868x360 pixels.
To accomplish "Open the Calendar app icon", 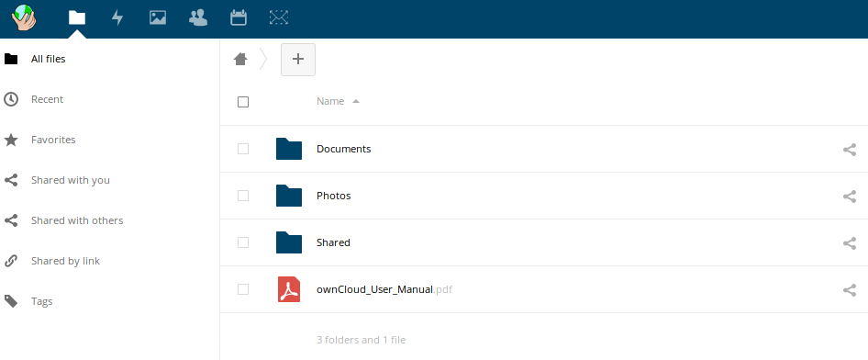I will click(x=239, y=17).
